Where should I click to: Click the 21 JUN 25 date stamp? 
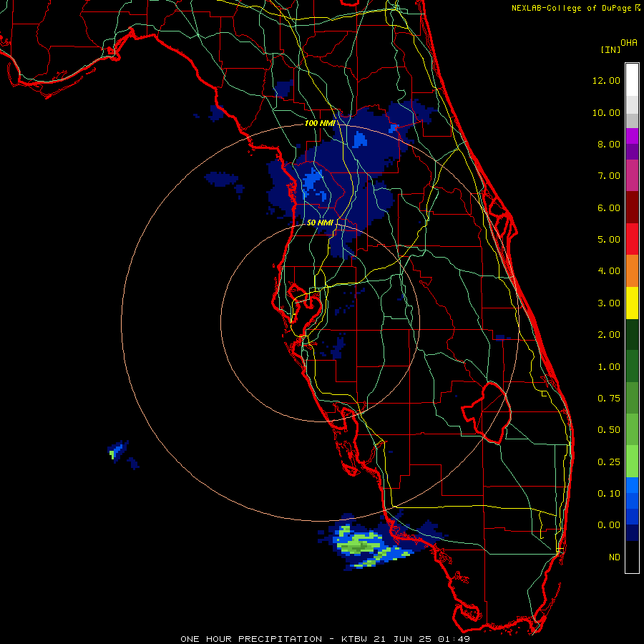[x=404, y=639]
